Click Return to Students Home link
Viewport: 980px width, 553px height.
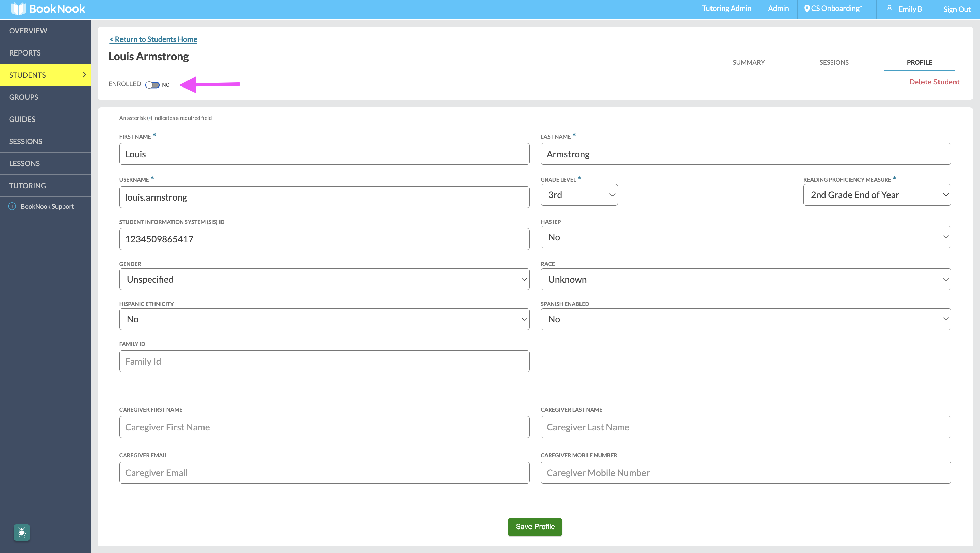click(153, 39)
